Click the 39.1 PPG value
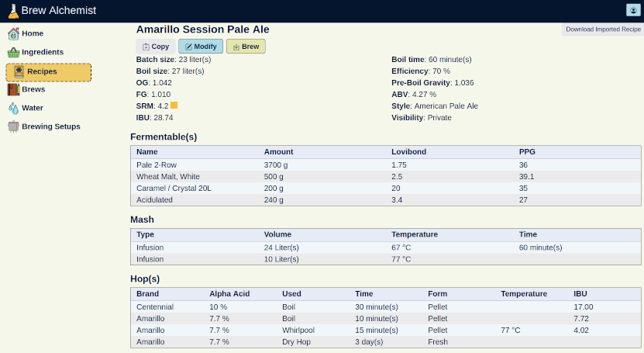Screen dimensions: 644x353 point(526,177)
